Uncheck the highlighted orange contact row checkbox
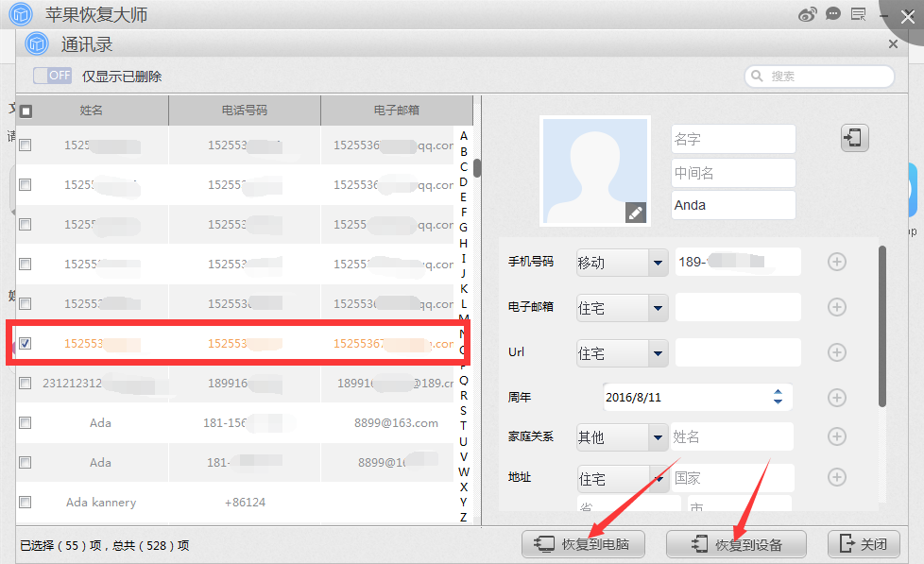 [26, 344]
